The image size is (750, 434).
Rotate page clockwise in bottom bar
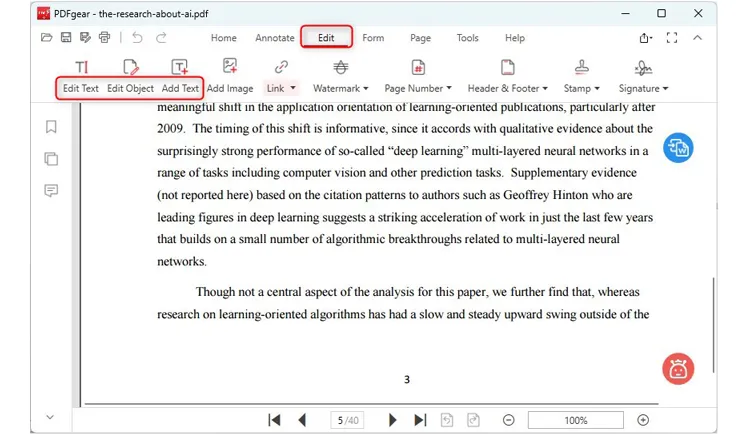(473, 420)
